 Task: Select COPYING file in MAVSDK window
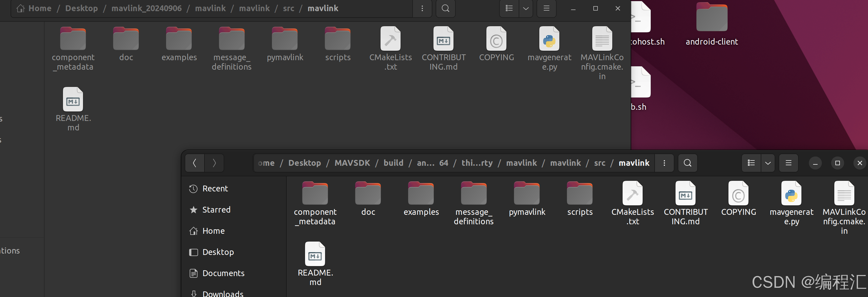(738, 199)
